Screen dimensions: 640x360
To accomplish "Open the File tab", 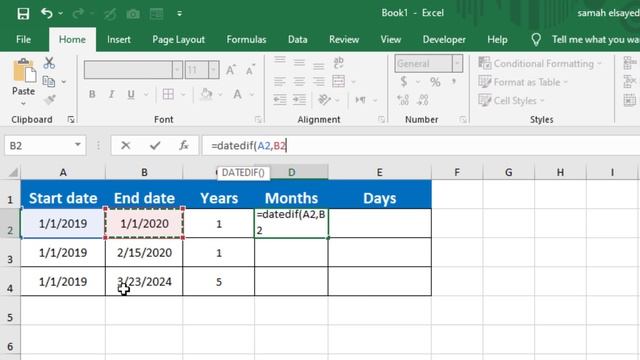I will (23, 40).
